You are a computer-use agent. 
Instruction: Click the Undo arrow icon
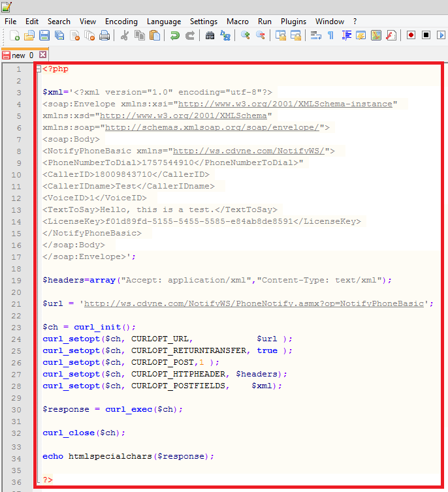175,35
